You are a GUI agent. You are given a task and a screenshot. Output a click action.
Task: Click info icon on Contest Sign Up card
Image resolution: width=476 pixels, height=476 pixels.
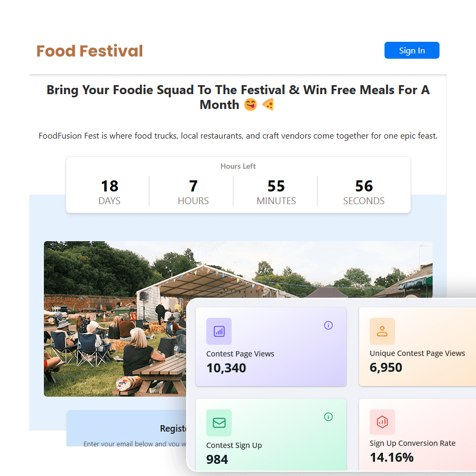(x=328, y=417)
